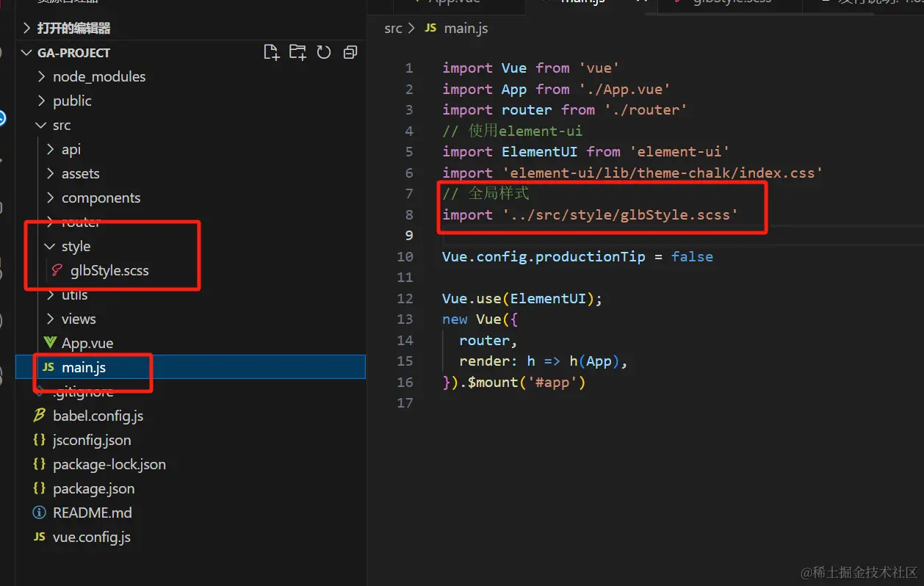The image size is (924, 586).
Task: Click the Vue icon next to App.vue
Action: [50, 343]
